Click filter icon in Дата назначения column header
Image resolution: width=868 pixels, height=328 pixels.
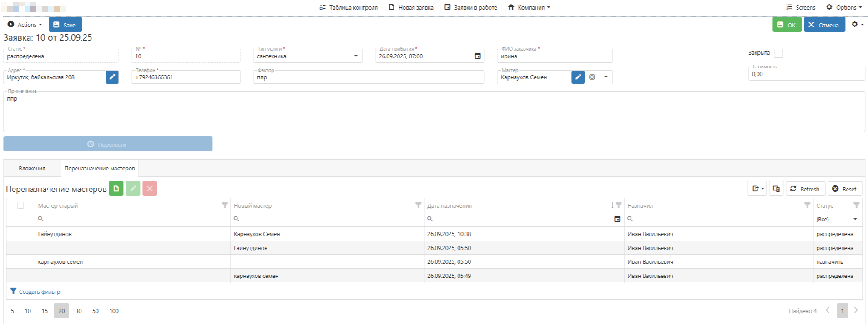[x=618, y=205]
